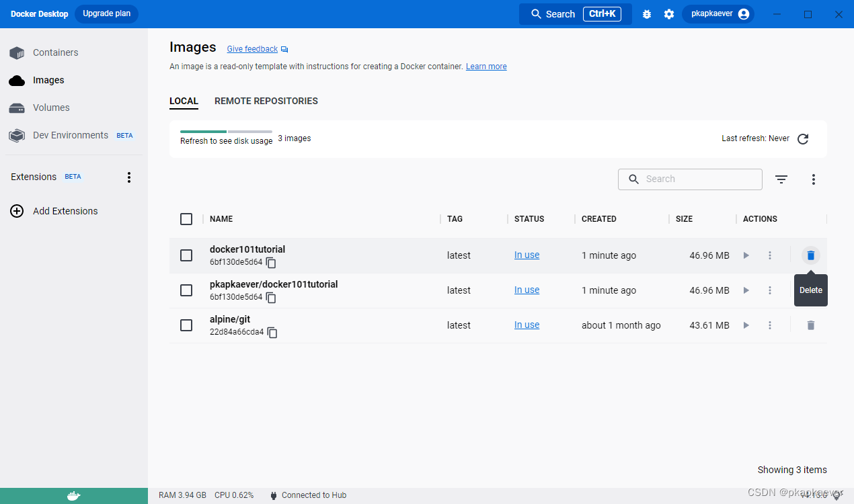Image resolution: width=854 pixels, height=504 pixels.
Task: Sort by the SIZE column header
Action: pos(684,219)
